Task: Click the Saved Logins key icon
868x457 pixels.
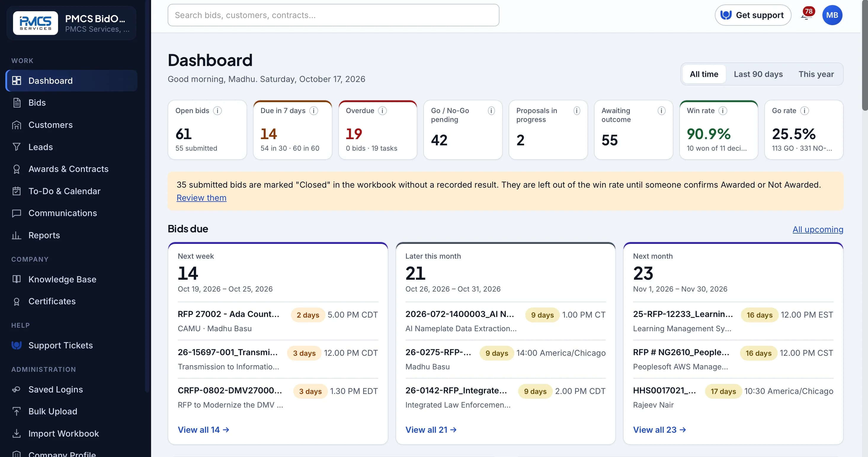Action: point(17,390)
